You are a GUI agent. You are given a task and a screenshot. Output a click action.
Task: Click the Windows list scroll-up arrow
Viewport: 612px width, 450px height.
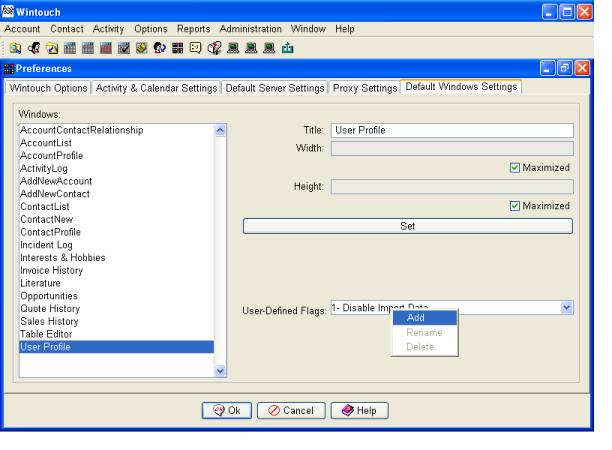pyautogui.click(x=220, y=130)
